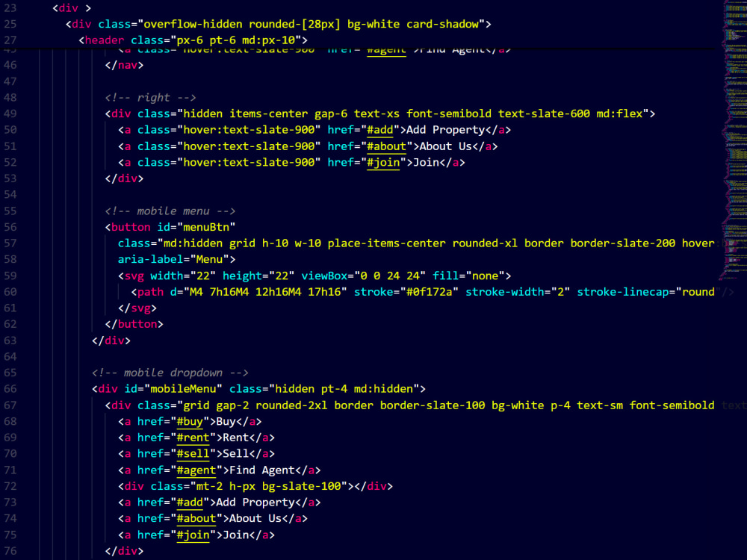The width and height of the screenshot is (747, 560).
Task: Jump to sticky line 23 div tag
Action: tap(72, 8)
